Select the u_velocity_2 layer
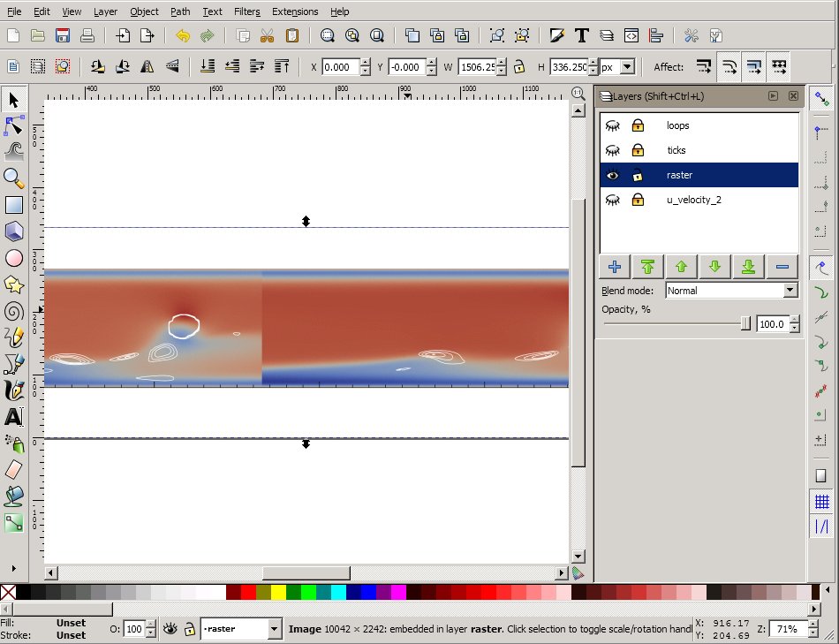Image resolution: width=839 pixels, height=644 pixels. (693, 201)
